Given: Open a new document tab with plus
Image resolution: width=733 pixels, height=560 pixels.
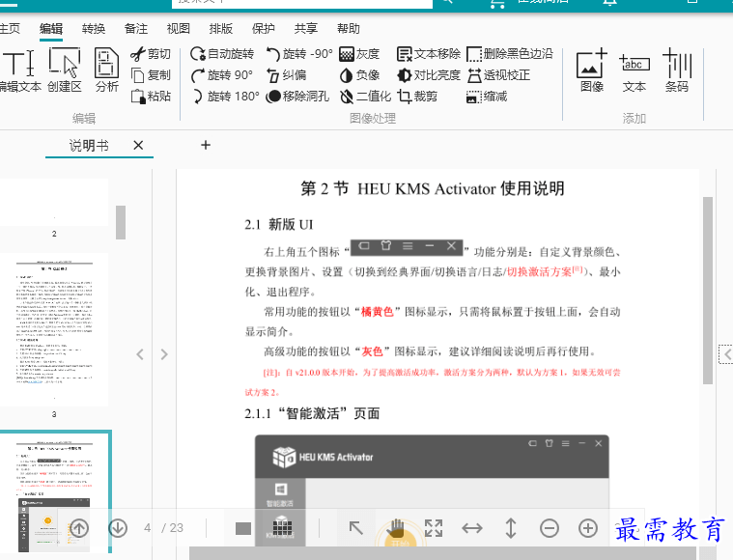Looking at the screenshot, I should [x=206, y=145].
